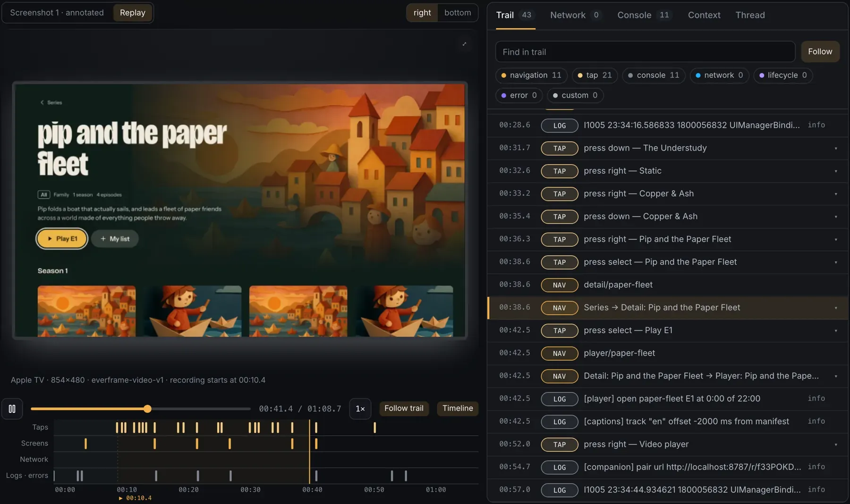
Task: Click the Find in trail field
Action: coord(645,52)
